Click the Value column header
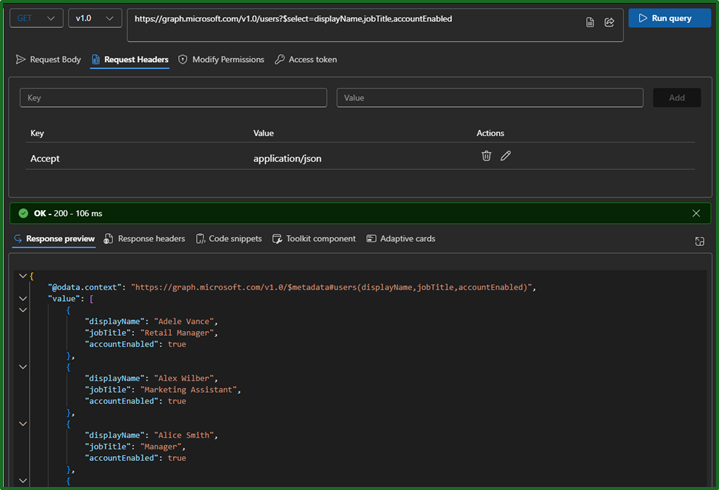 pyautogui.click(x=263, y=133)
